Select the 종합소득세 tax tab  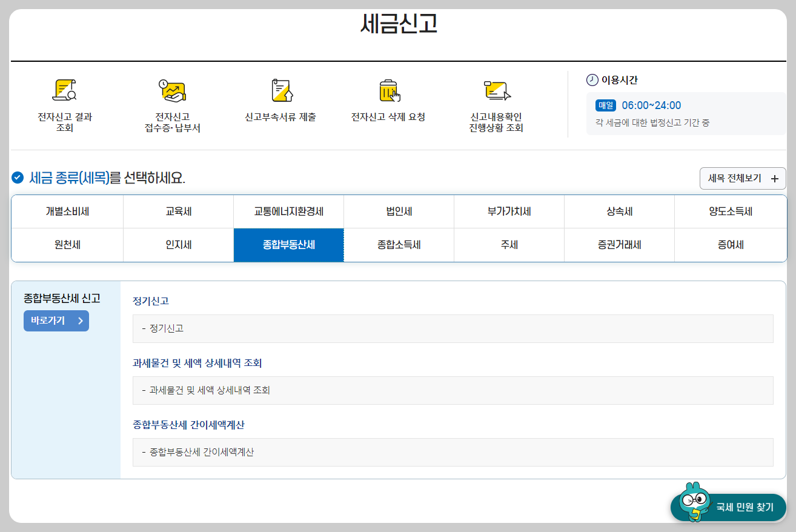click(x=399, y=245)
